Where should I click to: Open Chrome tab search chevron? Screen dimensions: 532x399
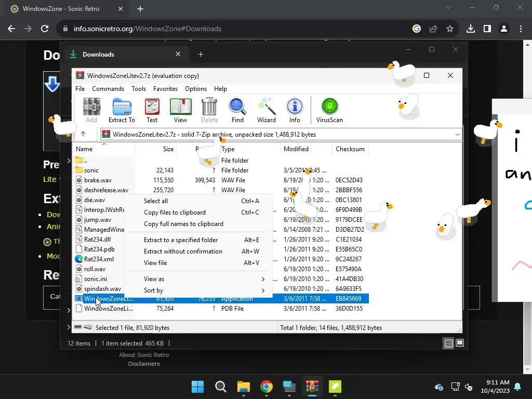[448, 7]
